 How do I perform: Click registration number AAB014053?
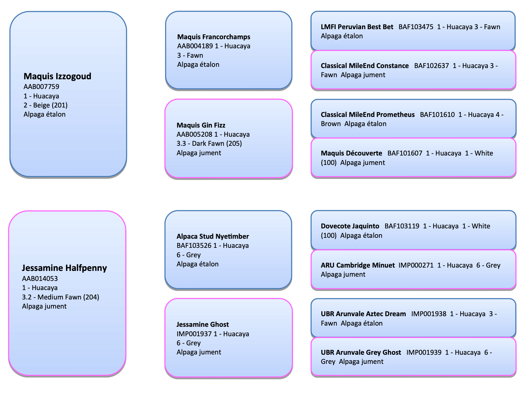click(40, 279)
